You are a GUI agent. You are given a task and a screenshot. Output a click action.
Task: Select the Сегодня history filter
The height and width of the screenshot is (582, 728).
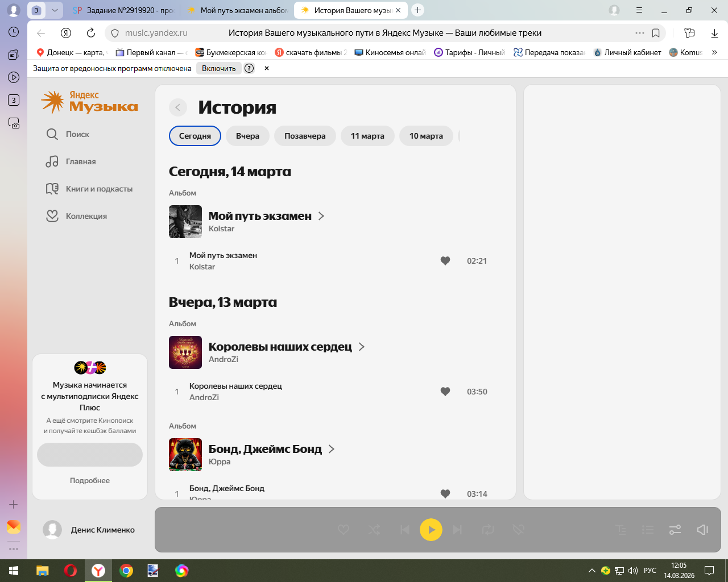coord(195,136)
